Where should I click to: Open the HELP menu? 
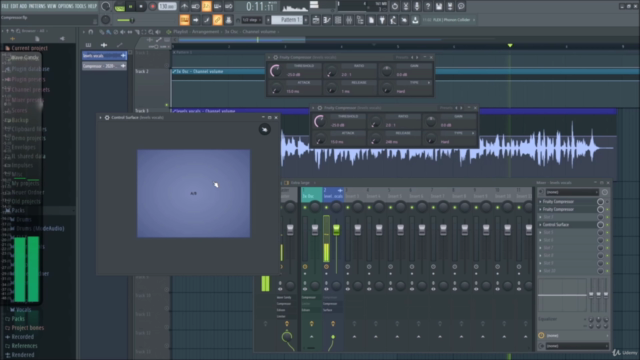(92, 6)
